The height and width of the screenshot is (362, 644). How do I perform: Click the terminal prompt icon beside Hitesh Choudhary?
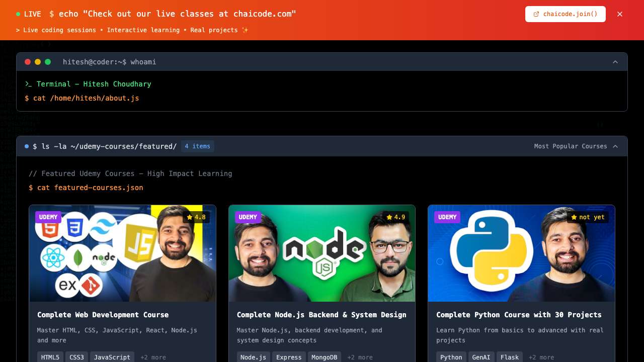coord(28,84)
